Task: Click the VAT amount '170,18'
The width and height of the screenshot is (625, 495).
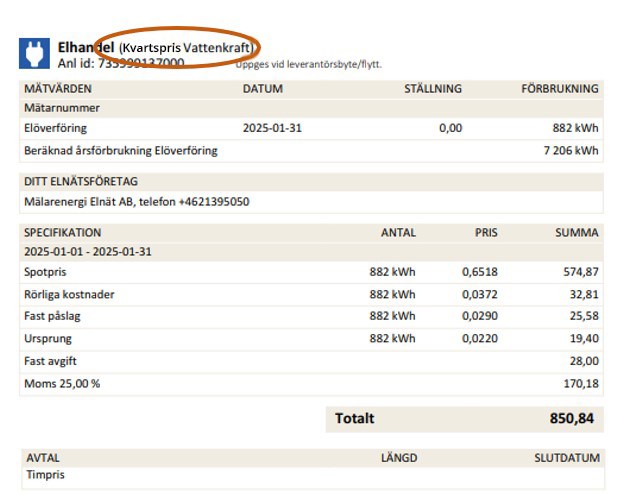Action: (x=581, y=384)
